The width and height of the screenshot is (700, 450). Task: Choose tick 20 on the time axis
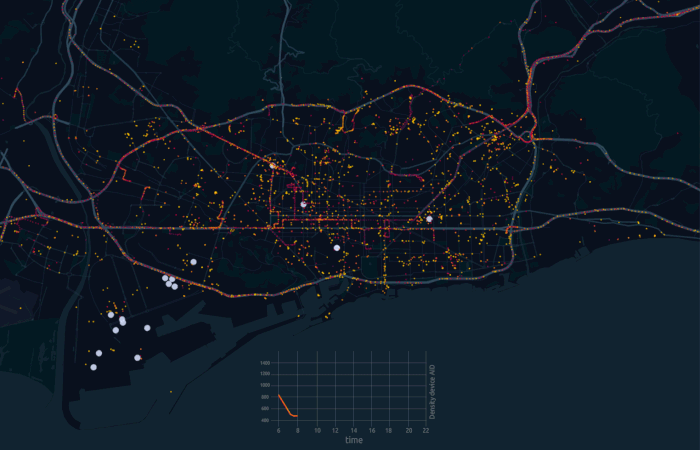[x=408, y=430]
